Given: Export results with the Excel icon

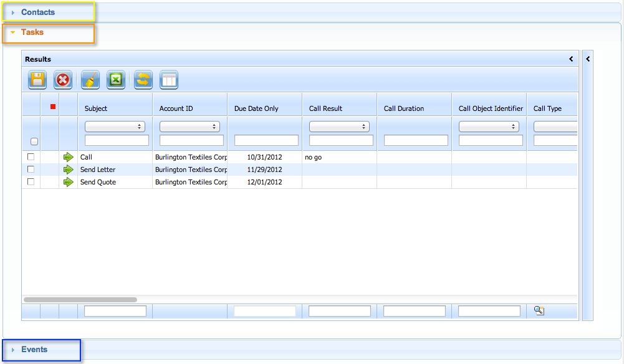Looking at the screenshot, I should pyautogui.click(x=117, y=80).
